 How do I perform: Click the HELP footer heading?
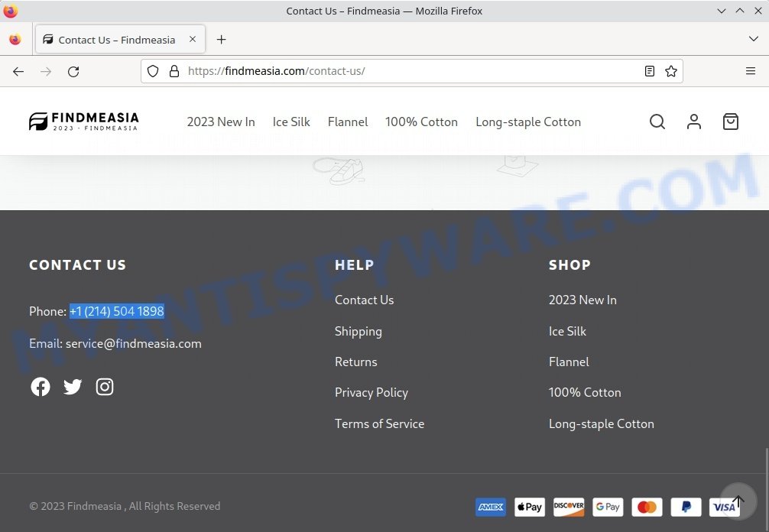click(x=355, y=264)
